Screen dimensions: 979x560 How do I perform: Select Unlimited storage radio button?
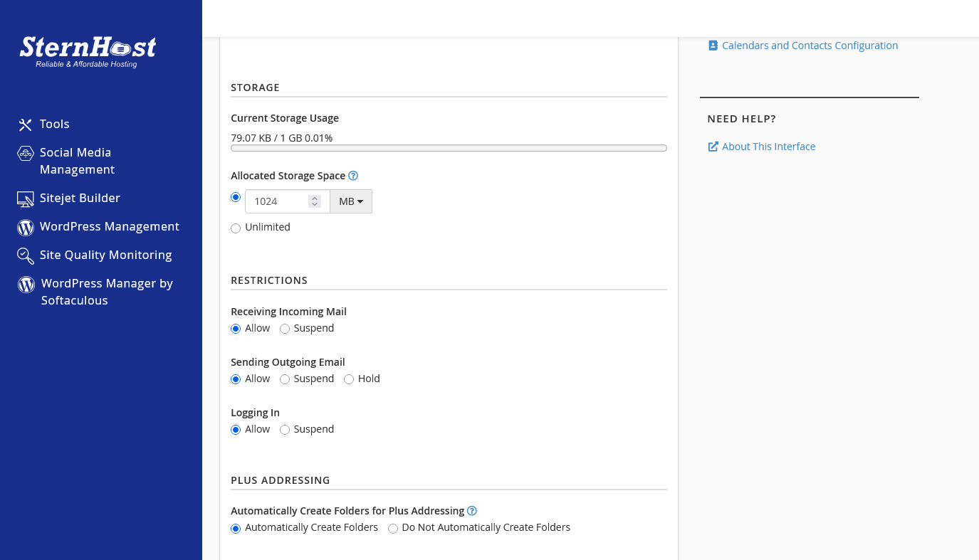(236, 228)
